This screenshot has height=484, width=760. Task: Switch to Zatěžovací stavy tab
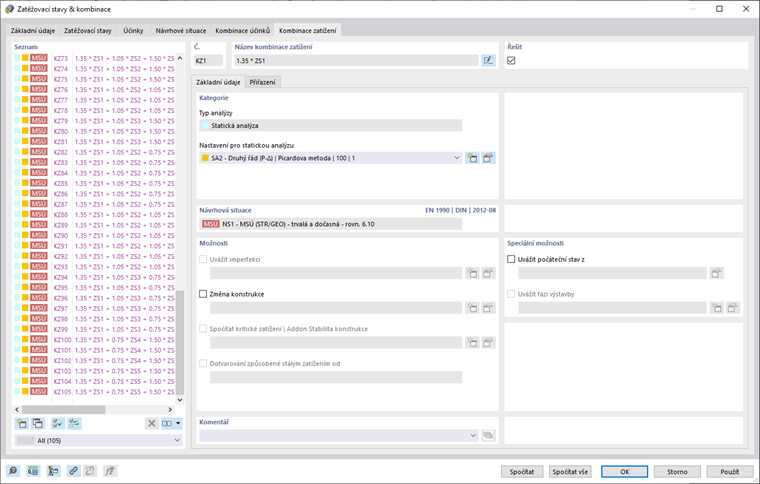(88, 31)
